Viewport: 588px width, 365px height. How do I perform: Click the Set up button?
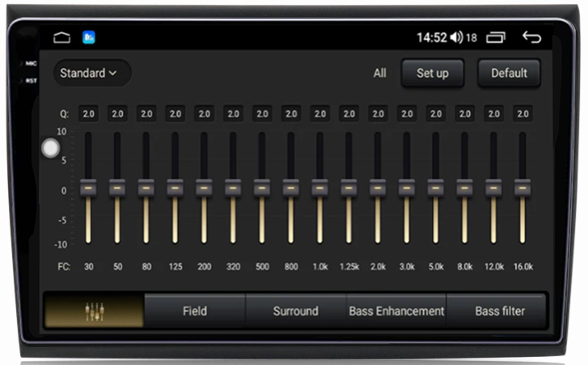tap(433, 73)
